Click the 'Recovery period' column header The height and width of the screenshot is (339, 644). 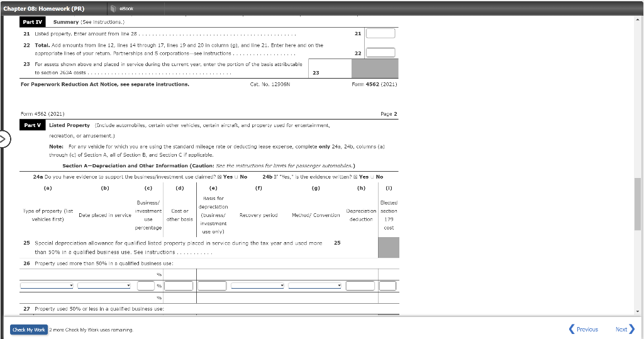[x=258, y=215]
